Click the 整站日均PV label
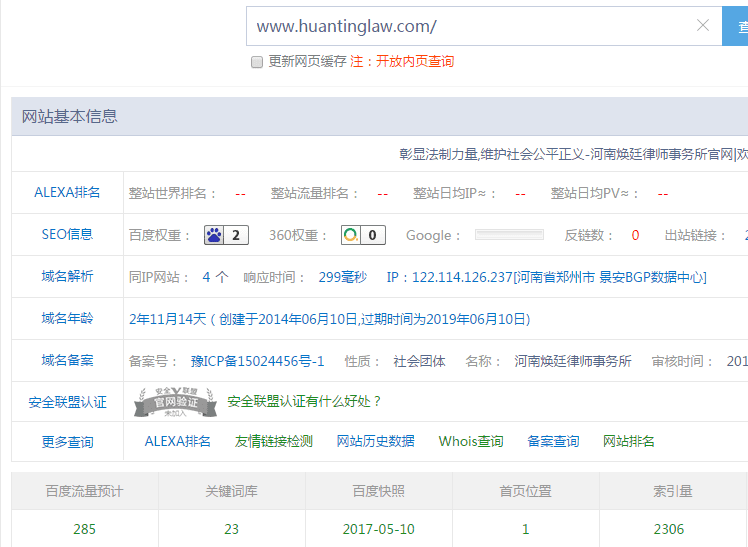The image size is (748, 547). pyautogui.click(x=594, y=193)
